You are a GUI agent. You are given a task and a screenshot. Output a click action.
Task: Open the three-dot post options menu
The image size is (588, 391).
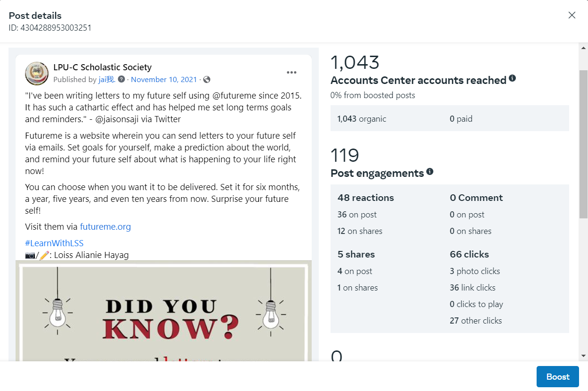click(x=291, y=73)
